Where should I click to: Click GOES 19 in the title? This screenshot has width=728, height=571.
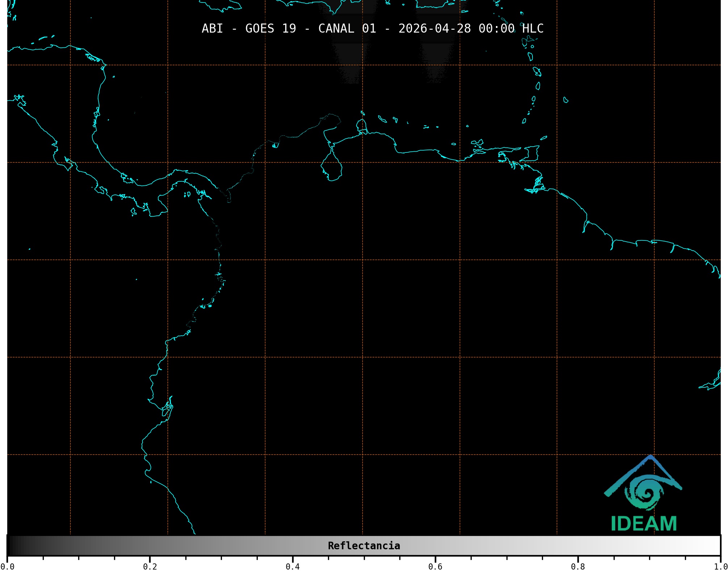[x=270, y=29]
